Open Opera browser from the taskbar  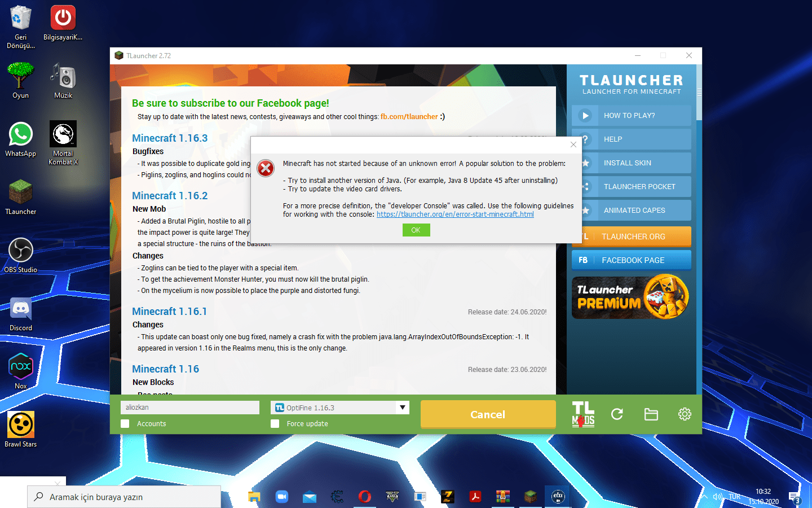(365, 497)
